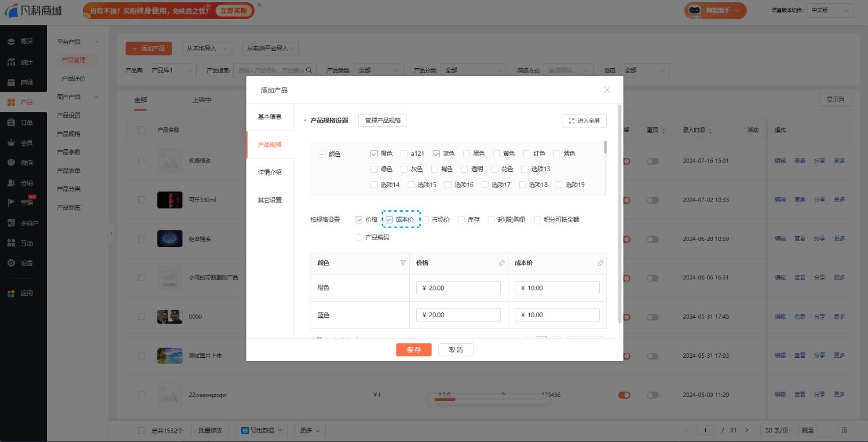This screenshot has width=868, height=442.
Task: Open the 产品分类 dropdown
Action: pyautogui.click(x=473, y=70)
